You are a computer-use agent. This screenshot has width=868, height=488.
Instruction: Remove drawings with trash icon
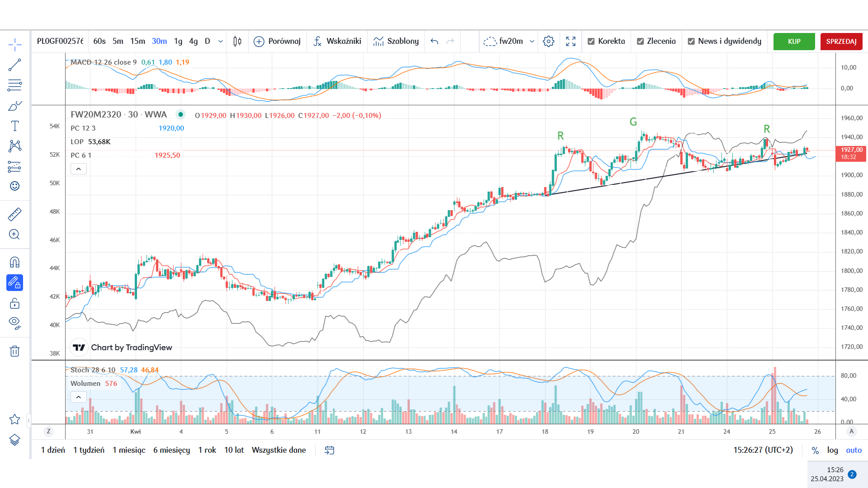[x=15, y=351]
